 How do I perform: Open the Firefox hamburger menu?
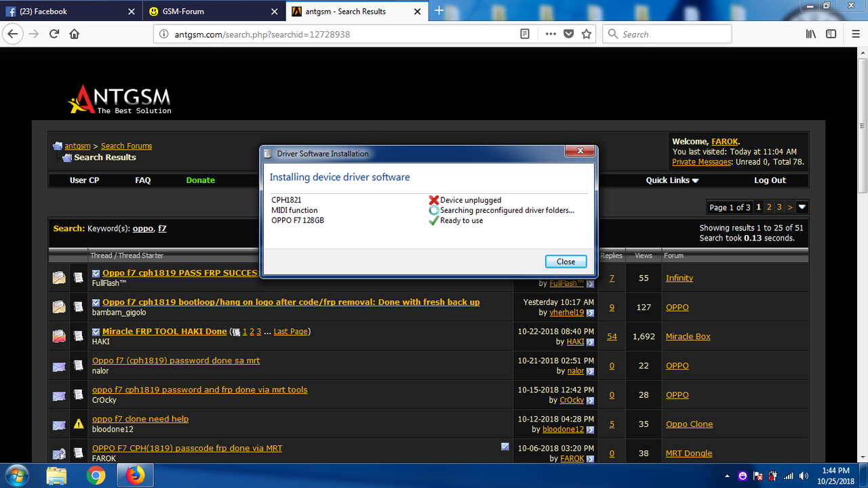click(854, 34)
